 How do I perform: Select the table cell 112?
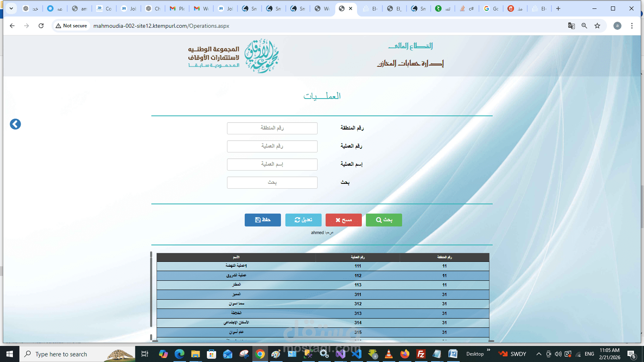click(358, 276)
